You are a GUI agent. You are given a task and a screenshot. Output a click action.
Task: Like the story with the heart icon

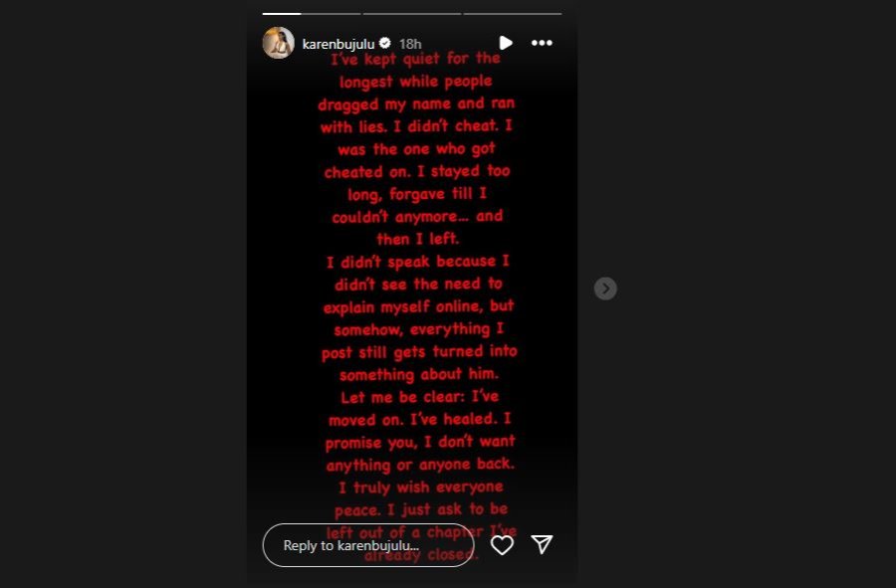pos(502,545)
